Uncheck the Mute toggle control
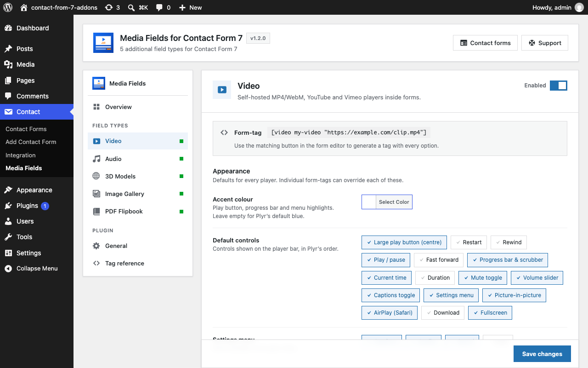Image resolution: width=588 pixels, height=368 pixels. coord(483,278)
